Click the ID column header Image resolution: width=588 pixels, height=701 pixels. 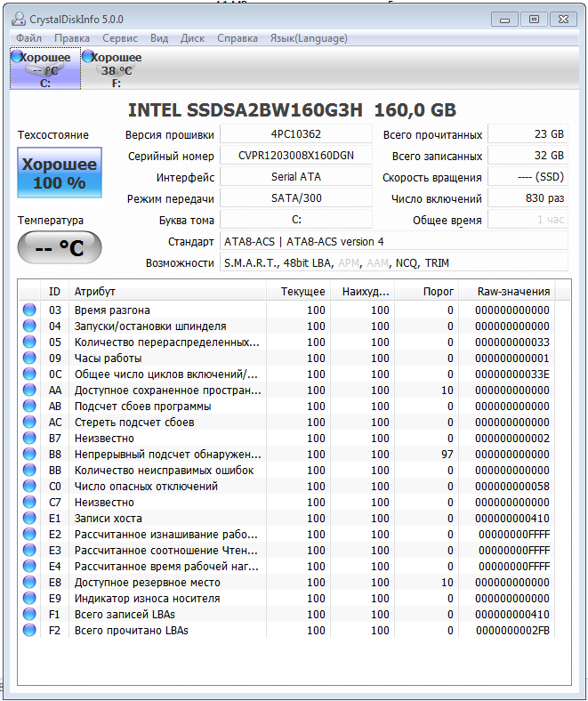tap(54, 292)
